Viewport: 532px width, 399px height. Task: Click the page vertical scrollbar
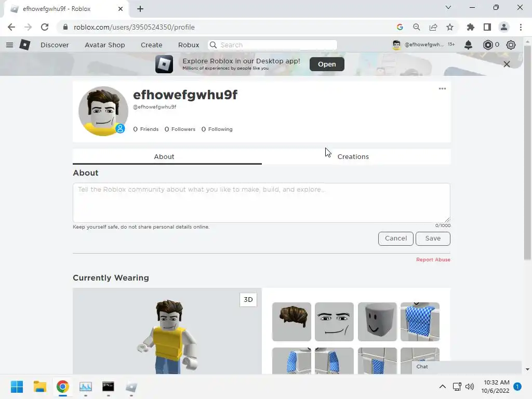tap(527, 153)
